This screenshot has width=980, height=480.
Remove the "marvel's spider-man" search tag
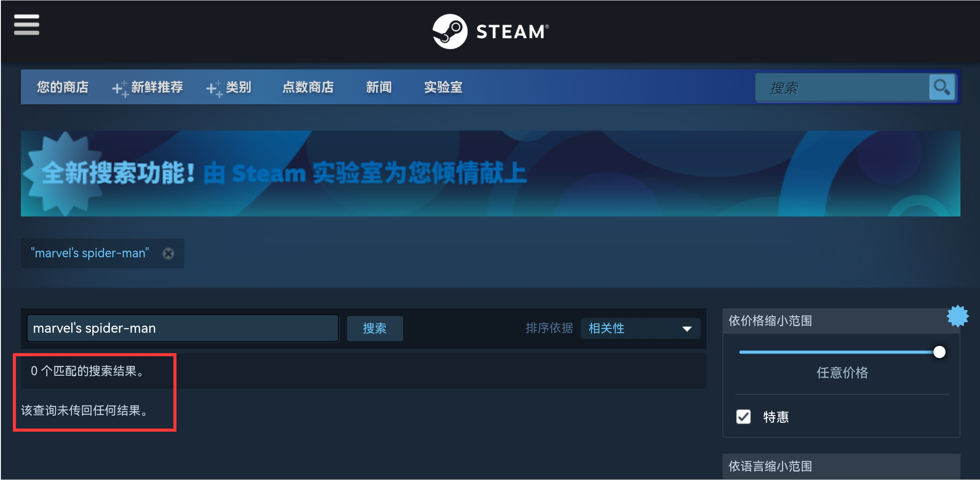[169, 253]
